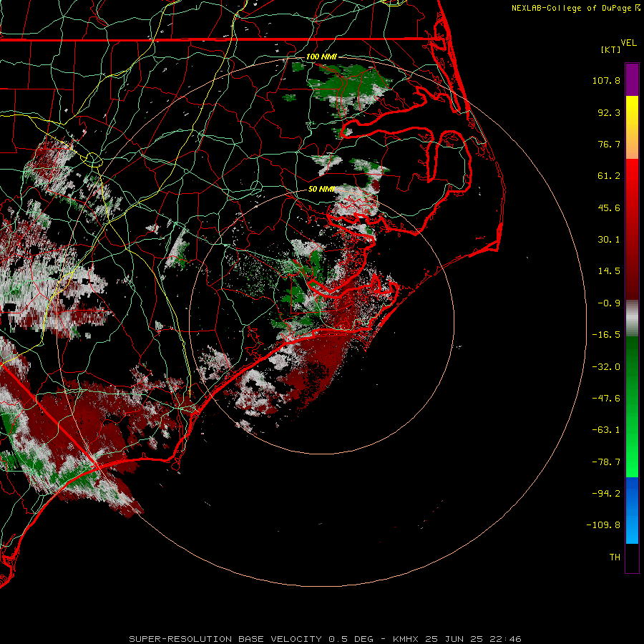
Task: Click the TH threshold label
Action: (x=615, y=557)
